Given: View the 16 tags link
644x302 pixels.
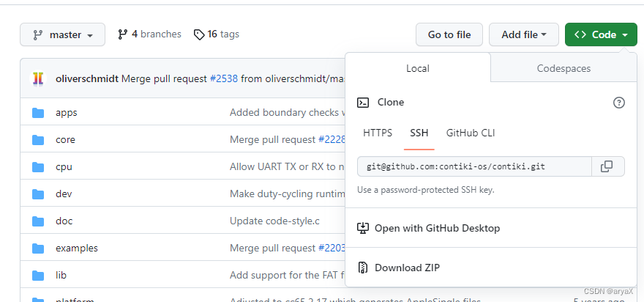Looking at the screenshot, I should click(x=217, y=34).
